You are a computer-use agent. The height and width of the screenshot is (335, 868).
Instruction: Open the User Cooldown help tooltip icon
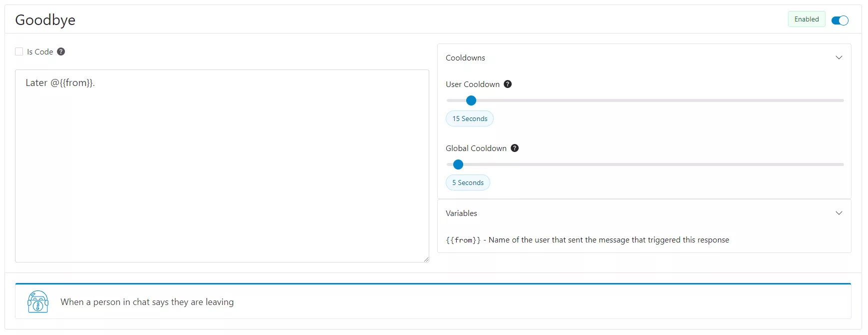tap(508, 84)
